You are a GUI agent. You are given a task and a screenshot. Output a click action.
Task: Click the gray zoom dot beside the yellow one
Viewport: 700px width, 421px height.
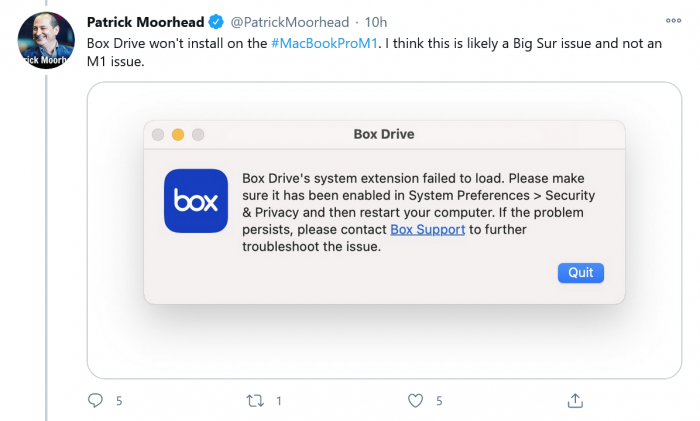198,134
